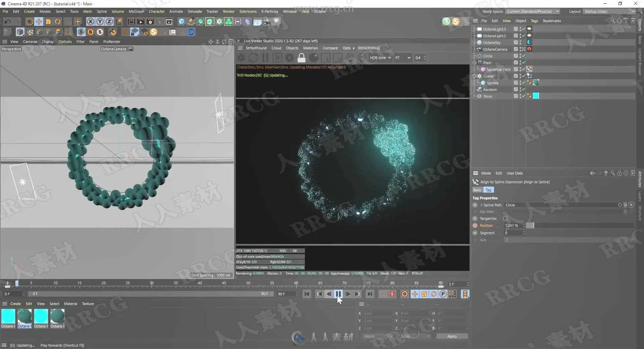This screenshot has width=644, height=349.
Task: Click the QR icon in toolbar
Action: coord(191,32)
